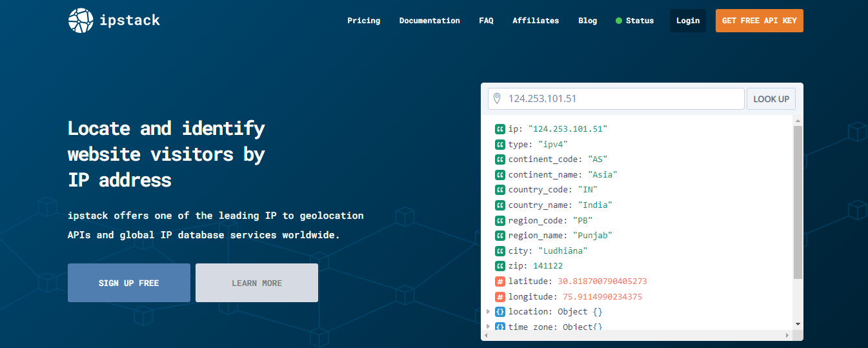This screenshot has height=348, width=868.
Task: Click the string type icon beside ip
Action: (x=500, y=129)
